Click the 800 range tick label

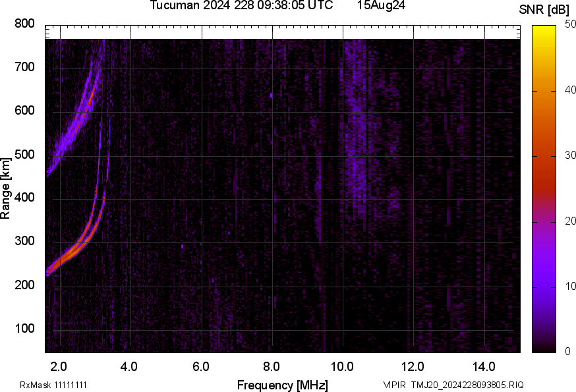pos(24,24)
